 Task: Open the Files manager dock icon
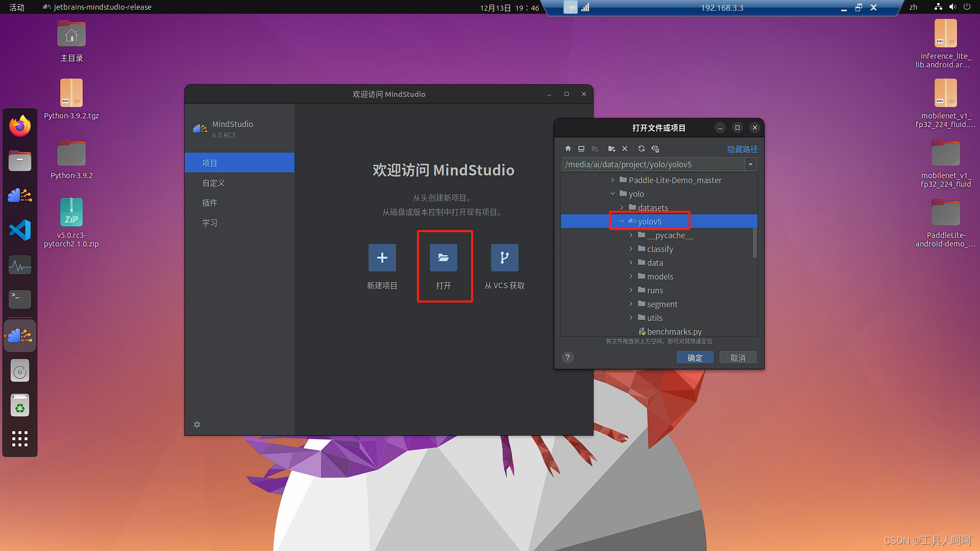coord(20,161)
